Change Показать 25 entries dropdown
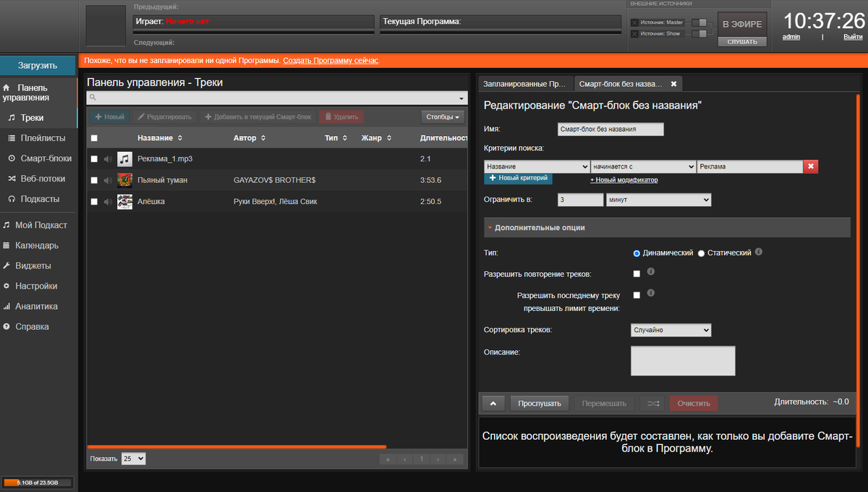The image size is (868, 492). tap(134, 459)
